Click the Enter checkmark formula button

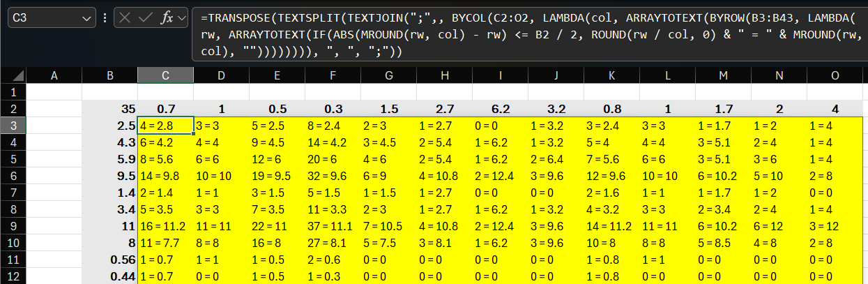pos(146,18)
